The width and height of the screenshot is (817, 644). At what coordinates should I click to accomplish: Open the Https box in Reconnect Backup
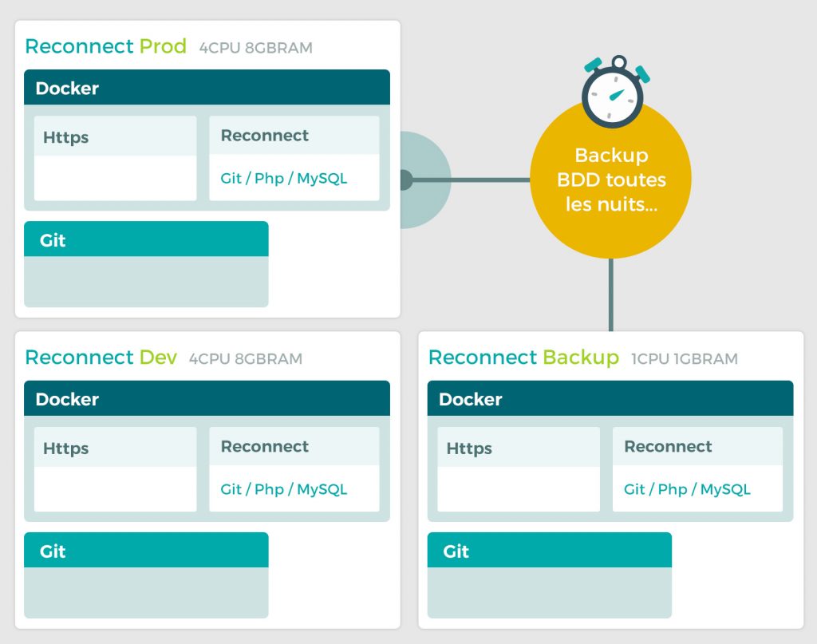[519, 469]
